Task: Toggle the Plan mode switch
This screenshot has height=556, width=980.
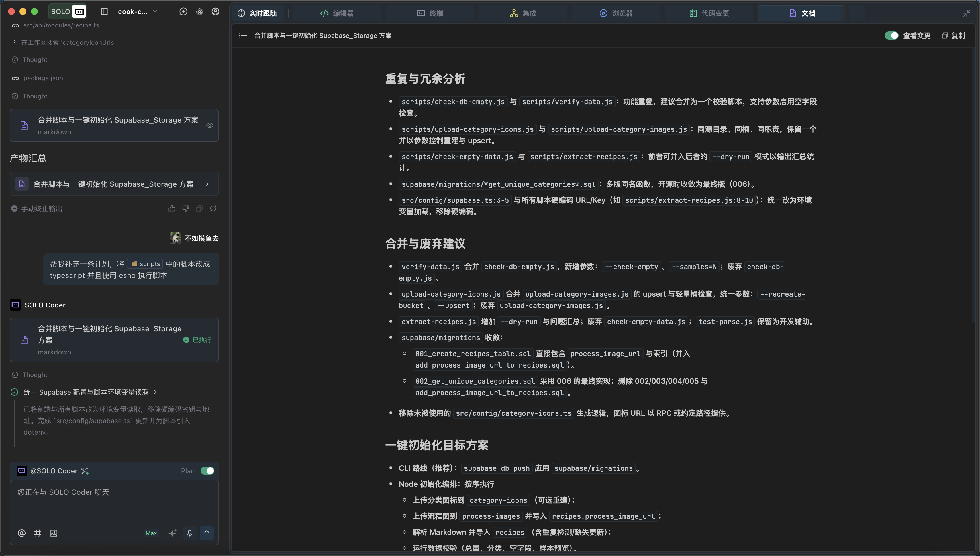Action: coord(207,471)
